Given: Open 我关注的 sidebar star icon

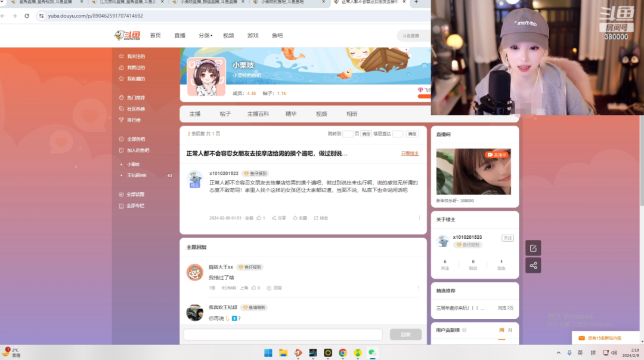Looking at the screenshot, I should click(121, 56).
